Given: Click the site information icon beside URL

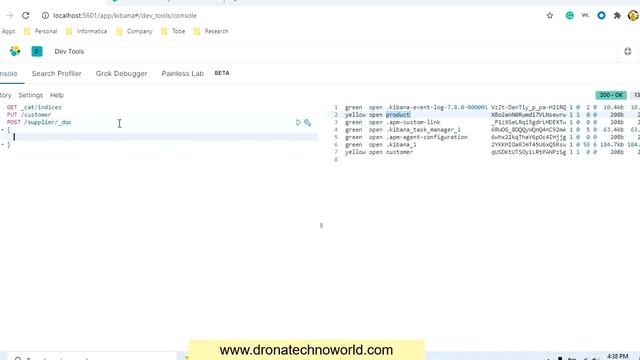Looking at the screenshot, I should point(45,16).
